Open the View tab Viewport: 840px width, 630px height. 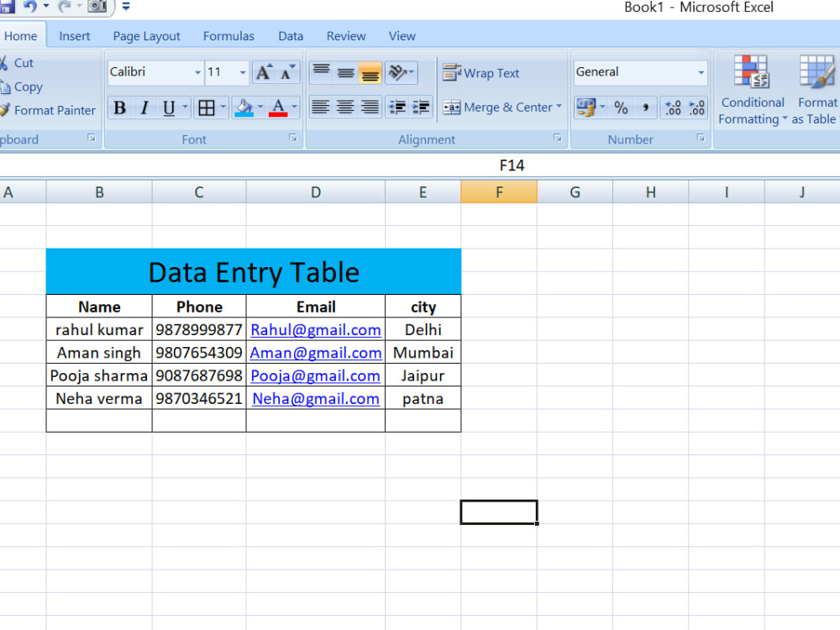click(x=402, y=36)
